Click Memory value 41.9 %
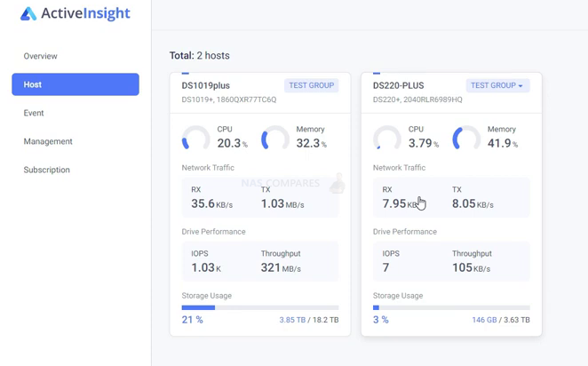 [x=503, y=143]
